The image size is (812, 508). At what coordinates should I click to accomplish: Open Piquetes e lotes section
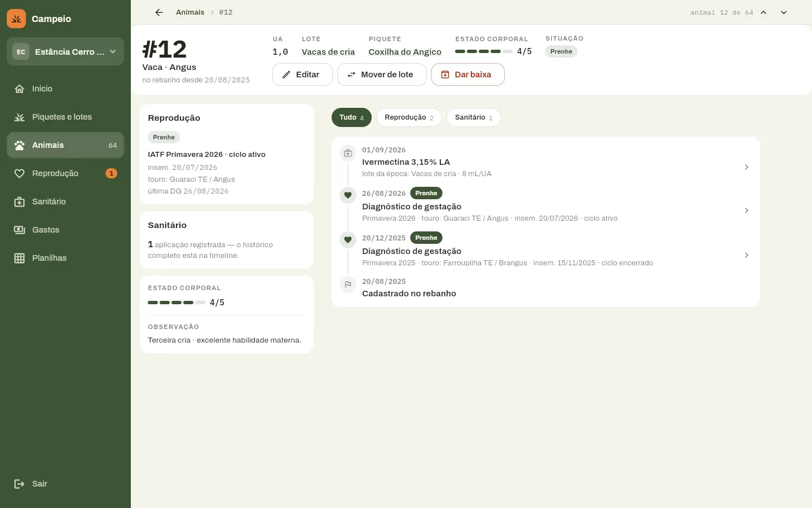point(65,117)
